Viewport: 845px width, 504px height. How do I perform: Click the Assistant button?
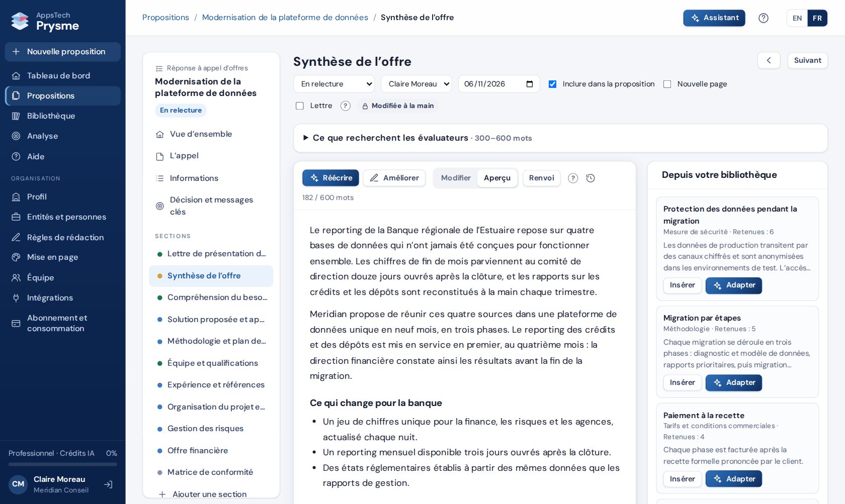[x=714, y=18]
